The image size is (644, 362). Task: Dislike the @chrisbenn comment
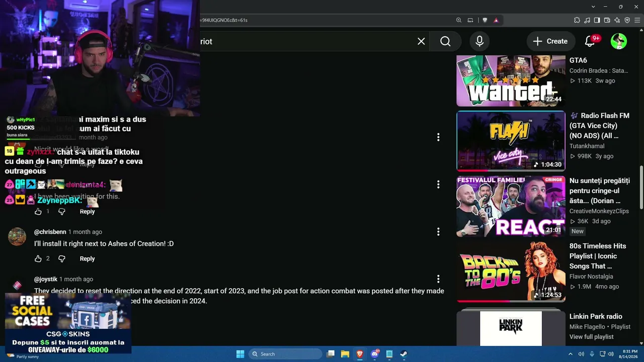tap(62, 258)
